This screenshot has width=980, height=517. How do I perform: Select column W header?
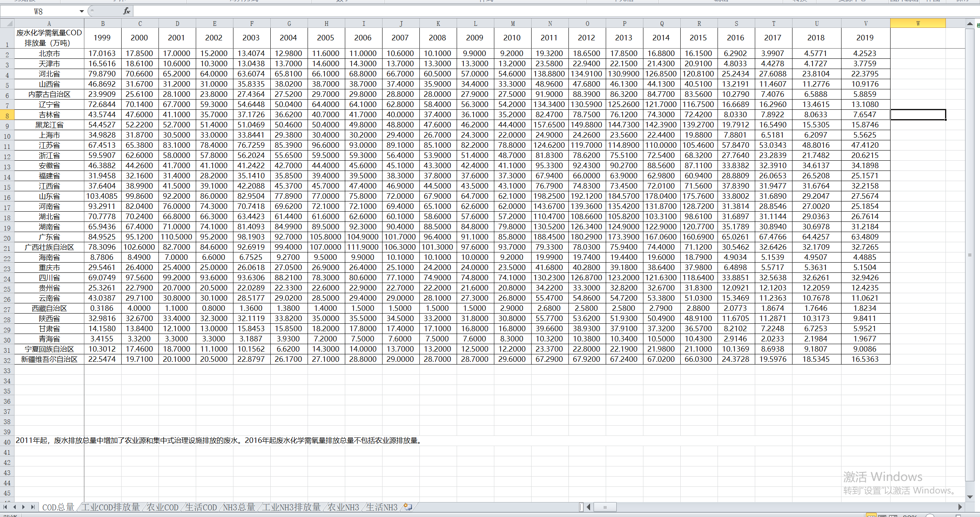(x=918, y=24)
